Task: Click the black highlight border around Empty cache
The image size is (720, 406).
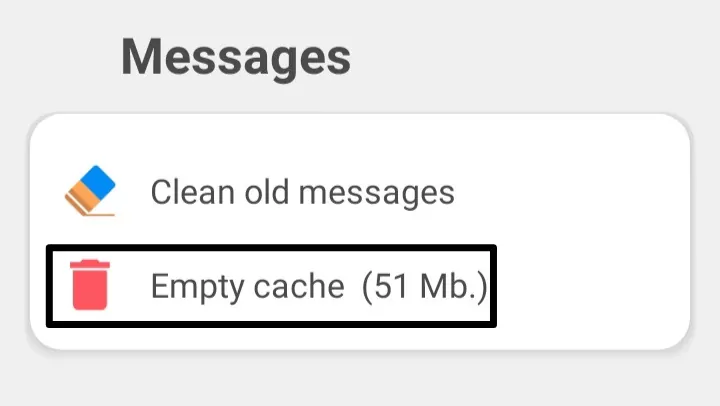Action: [x=271, y=248]
